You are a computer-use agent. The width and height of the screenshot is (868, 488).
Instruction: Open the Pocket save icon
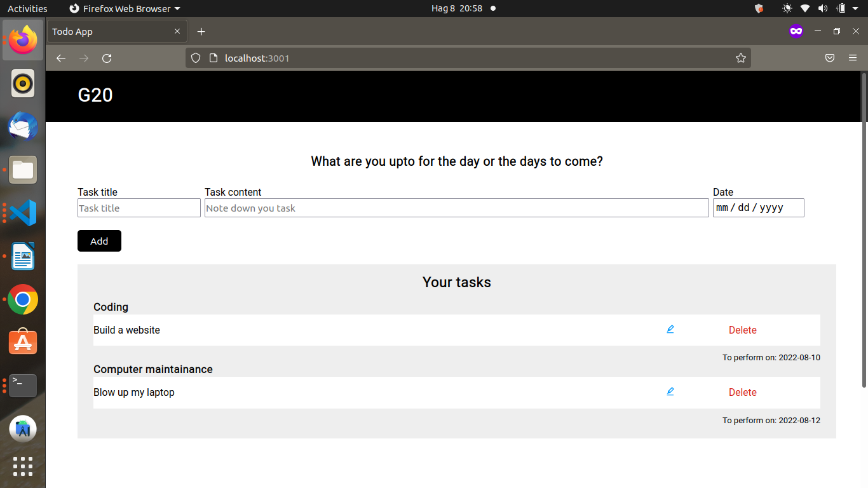pyautogui.click(x=830, y=58)
